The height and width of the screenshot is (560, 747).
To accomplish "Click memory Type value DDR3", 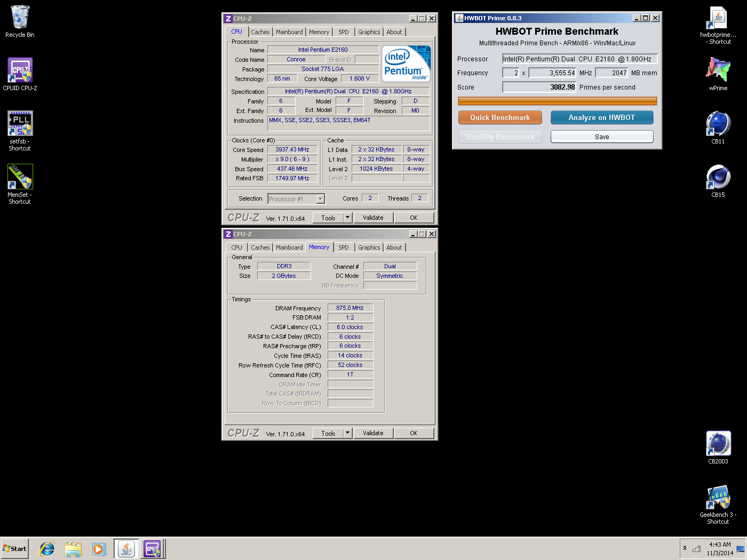I will point(284,266).
